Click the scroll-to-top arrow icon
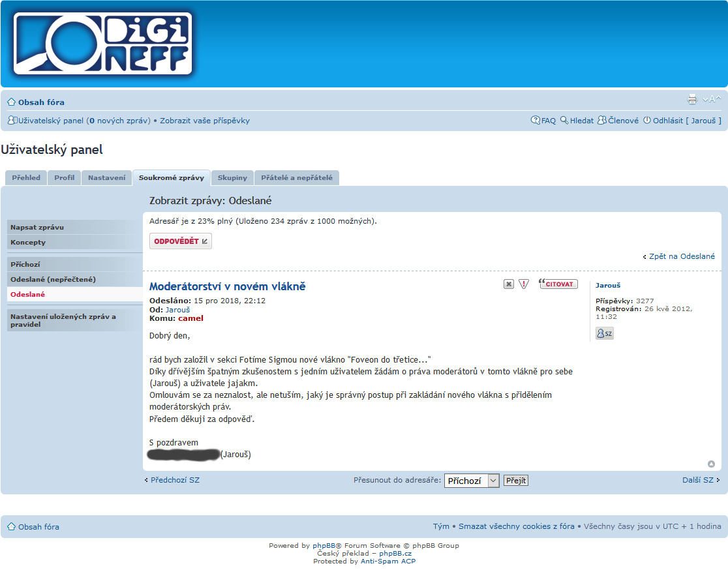This screenshot has width=728, height=570. (711, 464)
